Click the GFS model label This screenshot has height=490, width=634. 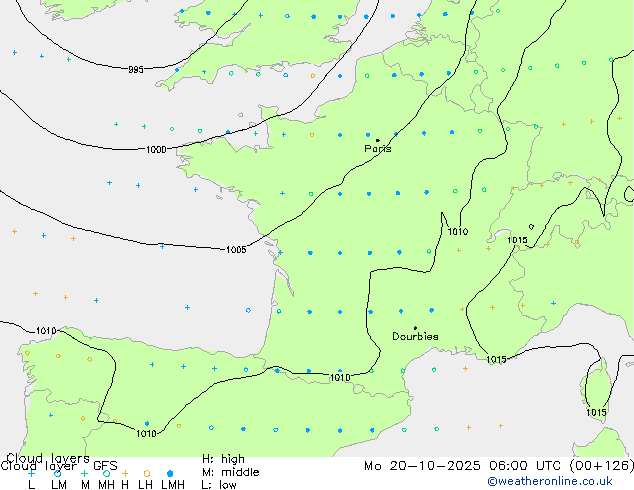coord(105,466)
